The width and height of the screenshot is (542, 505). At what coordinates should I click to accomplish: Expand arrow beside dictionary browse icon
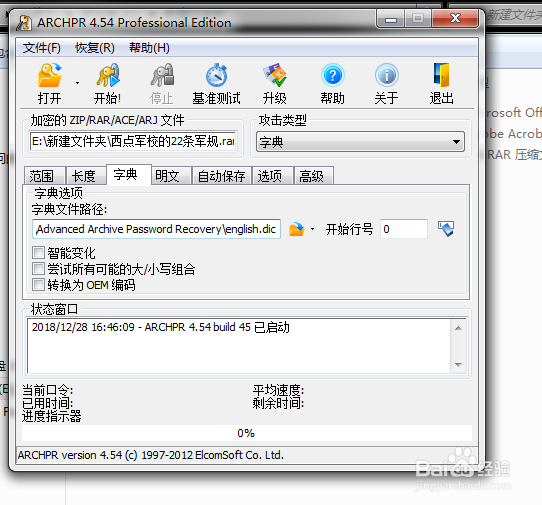312,229
